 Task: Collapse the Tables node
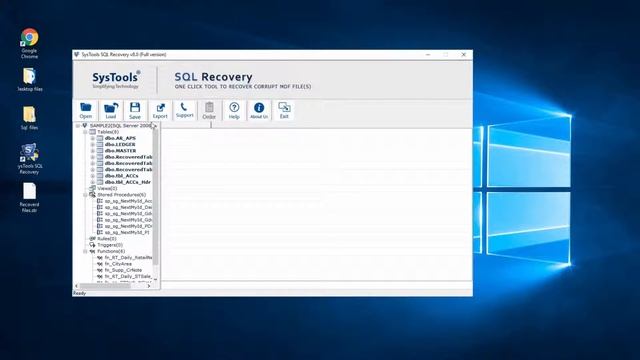click(x=85, y=132)
